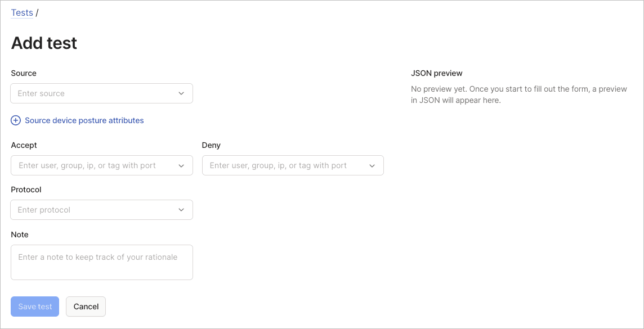Click the Save test button
Image resolution: width=644 pixels, height=329 pixels.
click(x=34, y=306)
